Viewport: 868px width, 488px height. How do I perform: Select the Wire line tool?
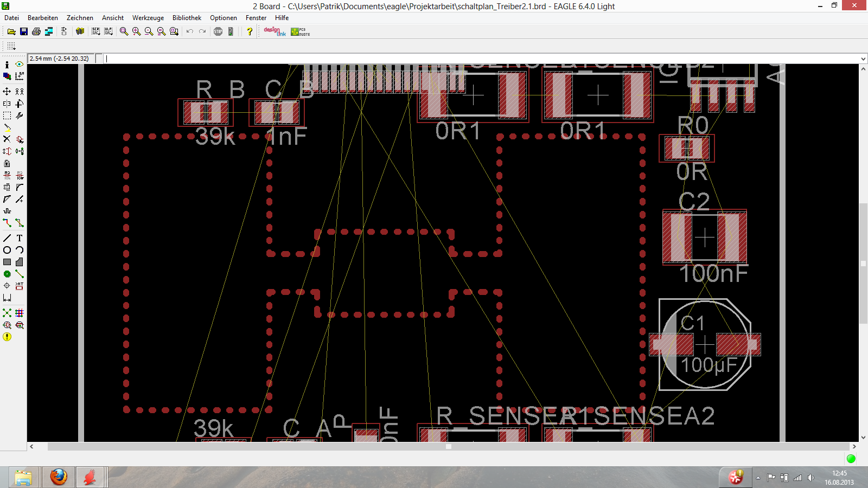tap(7, 238)
